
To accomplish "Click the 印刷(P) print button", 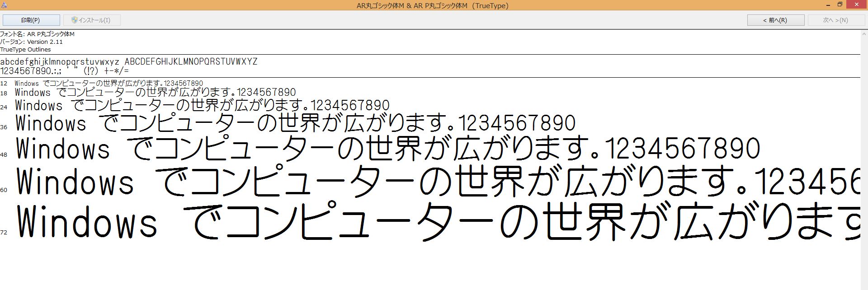I will coord(31,20).
